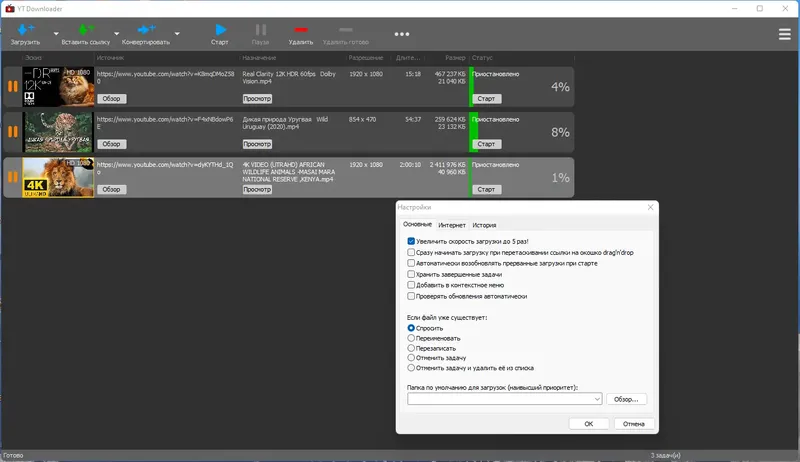Click the green progress bar of first task

point(471,87)
